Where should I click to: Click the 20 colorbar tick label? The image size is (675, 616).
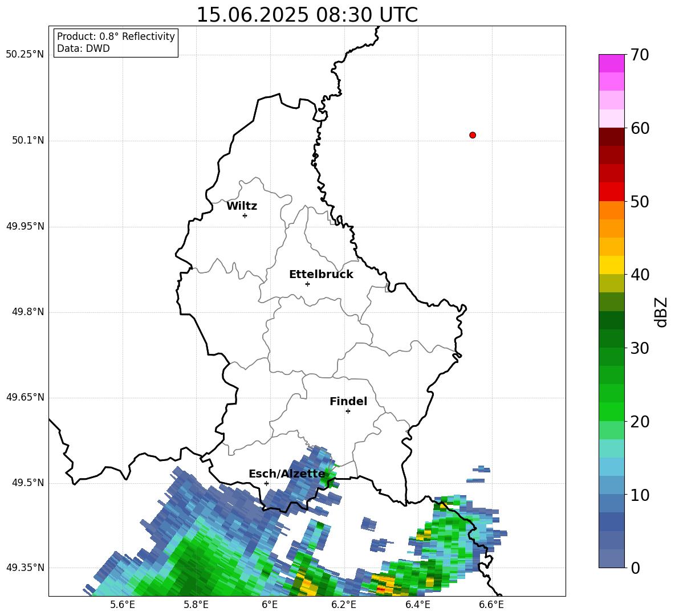pyautogui.click(x=640, y=422)
